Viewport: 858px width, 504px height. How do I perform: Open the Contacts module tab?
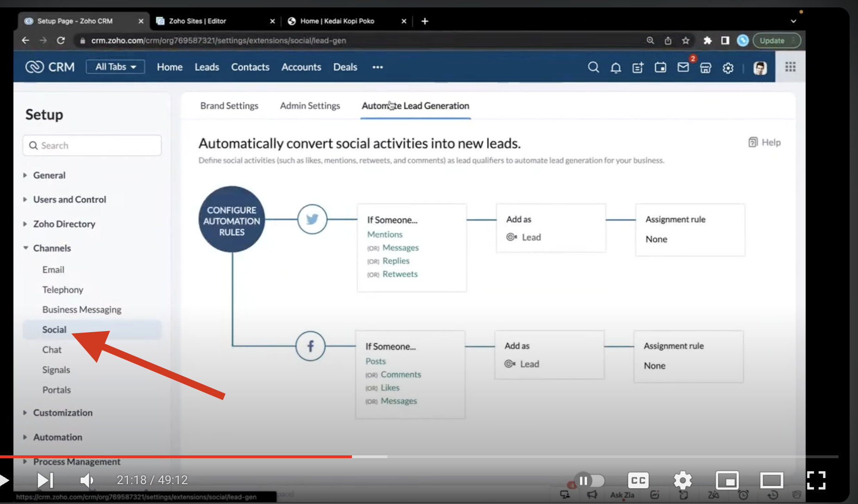(250, 67)
